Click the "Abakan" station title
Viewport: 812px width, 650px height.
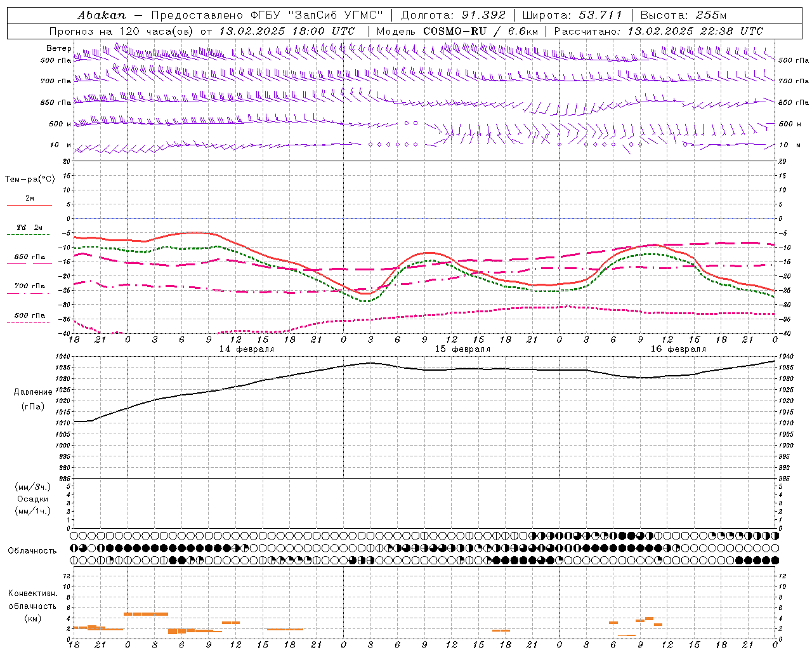click(x=101, y=15)
